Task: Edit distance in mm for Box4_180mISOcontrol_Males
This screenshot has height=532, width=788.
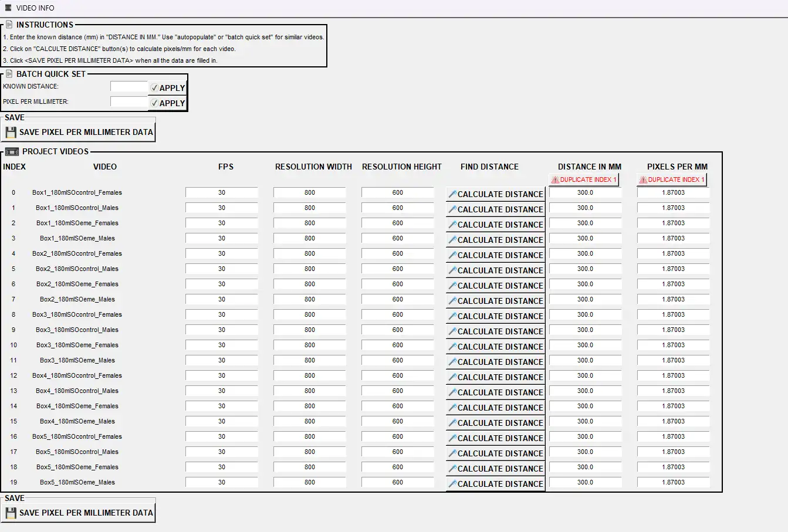Action: click(x=586, y=391)
